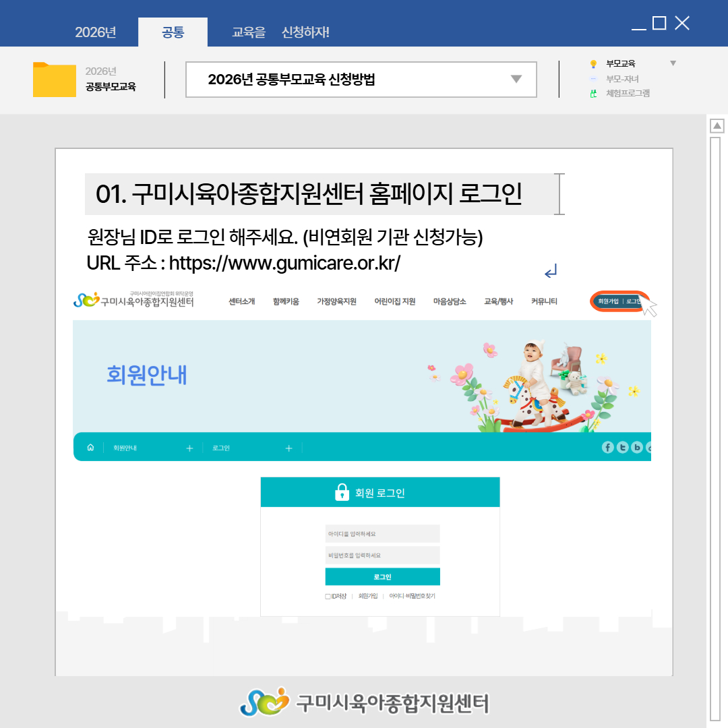Expand the 회원안내 breadcrumb plus sign
This screenshot has height=728, width=728.
point(189,448)
